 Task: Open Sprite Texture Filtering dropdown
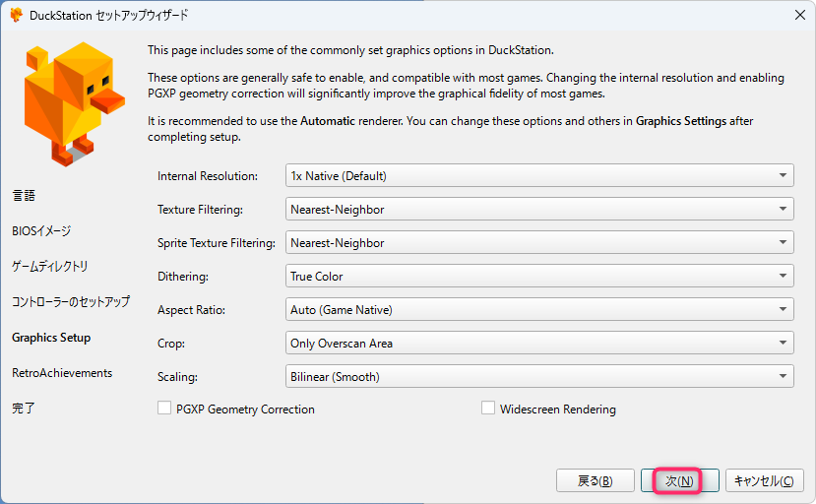pyautogui.click(x=538, y=243)
